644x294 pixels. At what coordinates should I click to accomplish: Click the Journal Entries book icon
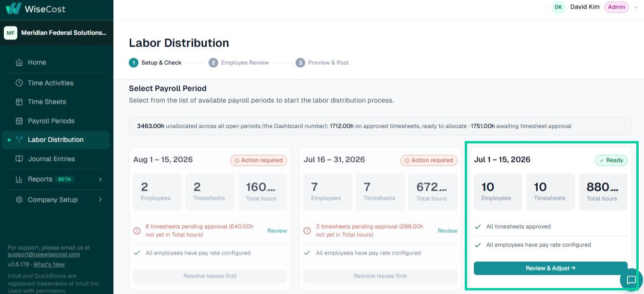point(19,159)
